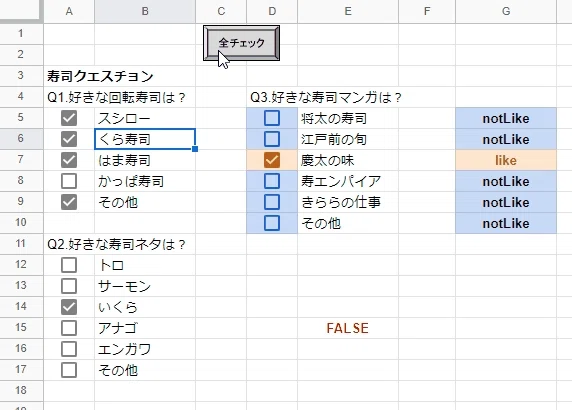The image size is (572, 410).
Task: Select column A header
Action: click(69, 11)
